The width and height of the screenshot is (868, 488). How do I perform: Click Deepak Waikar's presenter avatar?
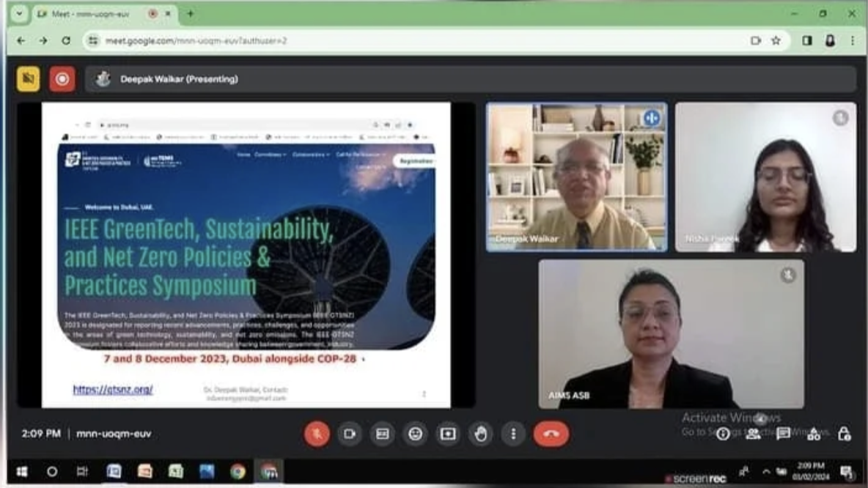pos(103,79)
